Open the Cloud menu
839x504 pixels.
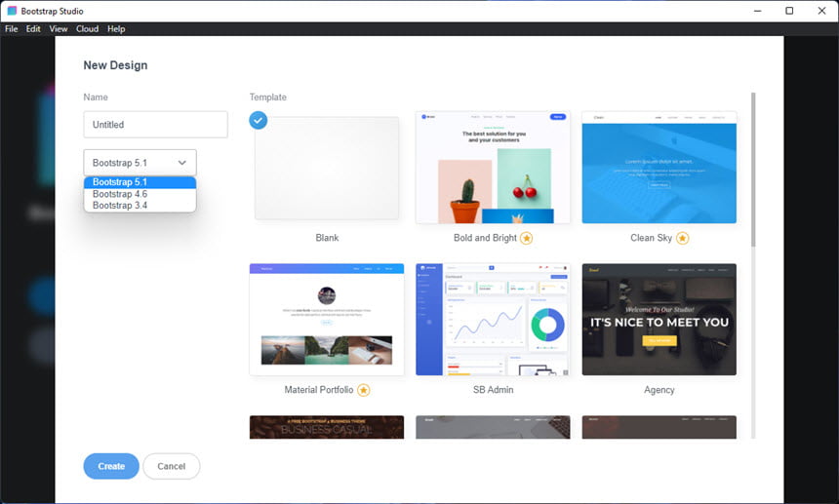(x=87, y=29)
